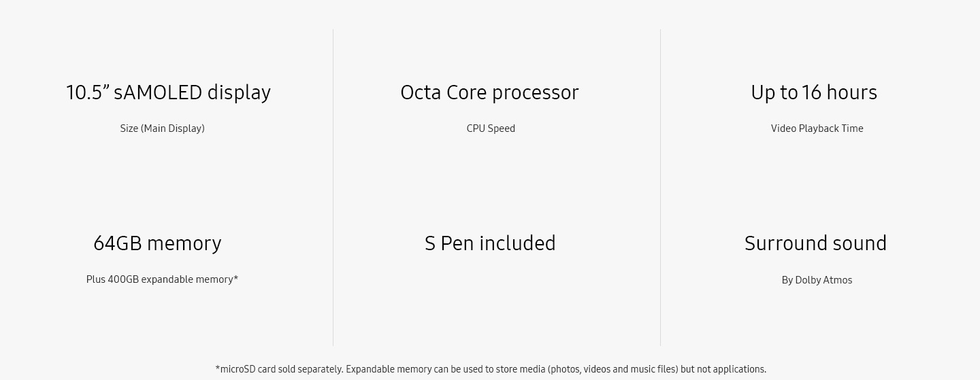
Task: Click the S Pen included heading
Action: [x=490, y=243]
